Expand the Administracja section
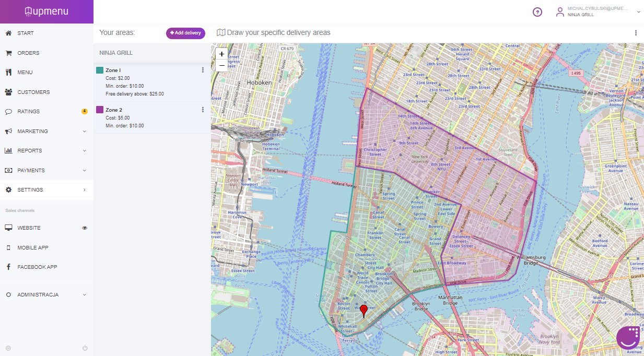 85,295
